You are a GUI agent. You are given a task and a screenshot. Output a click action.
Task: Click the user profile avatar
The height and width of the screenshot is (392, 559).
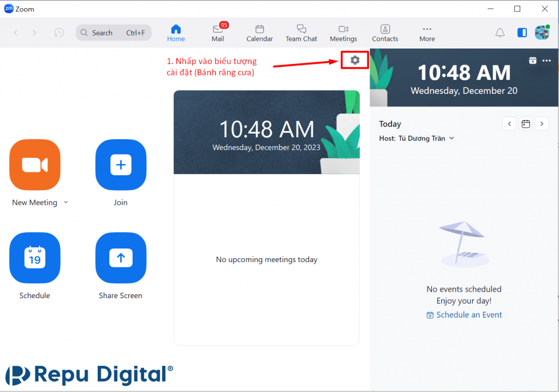point(542,33)
